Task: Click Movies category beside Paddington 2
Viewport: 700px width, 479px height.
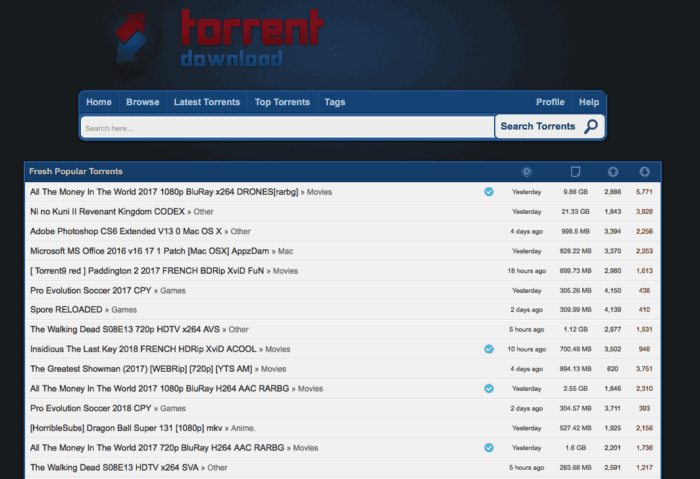Action: pyautogui.click(x=285, y=271)
